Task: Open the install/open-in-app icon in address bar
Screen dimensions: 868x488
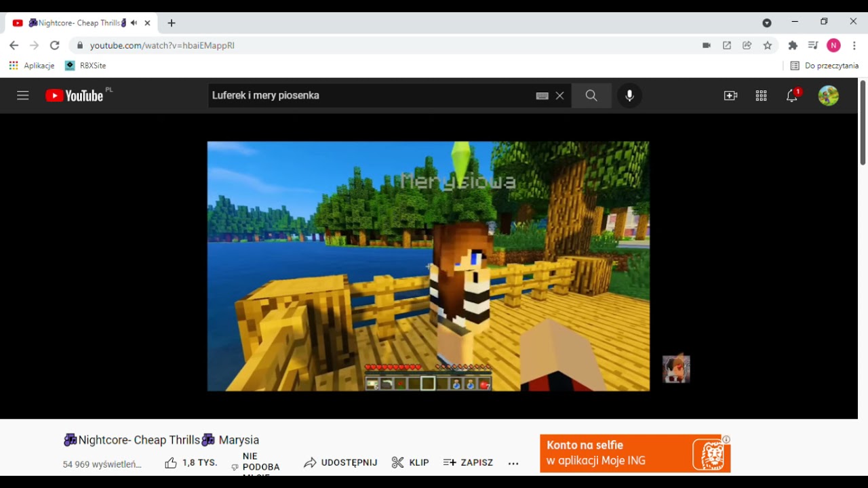Action: tap(727, 45)
